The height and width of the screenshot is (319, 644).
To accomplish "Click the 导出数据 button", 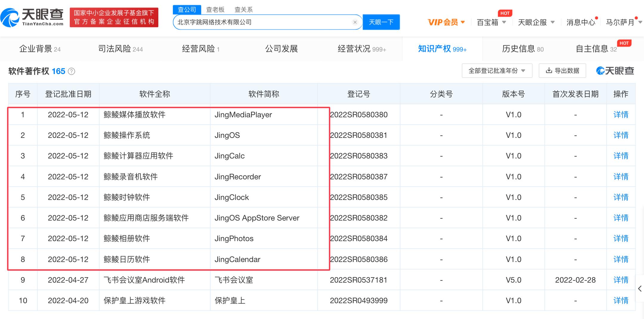I will point(562,71).
